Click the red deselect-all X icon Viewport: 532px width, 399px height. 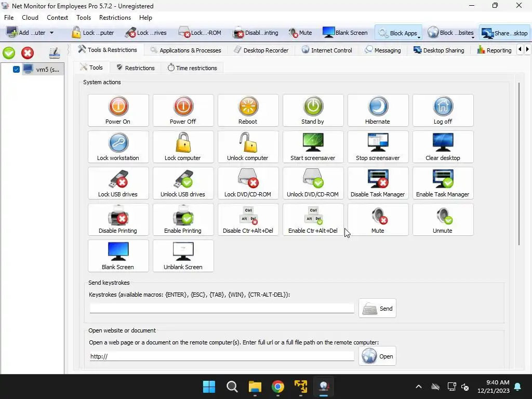[x=28, y=53]
